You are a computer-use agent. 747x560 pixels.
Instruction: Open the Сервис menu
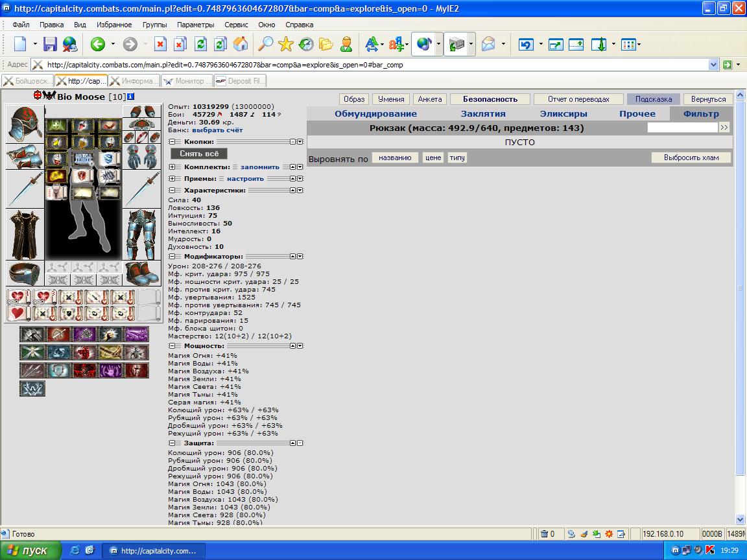236,25
